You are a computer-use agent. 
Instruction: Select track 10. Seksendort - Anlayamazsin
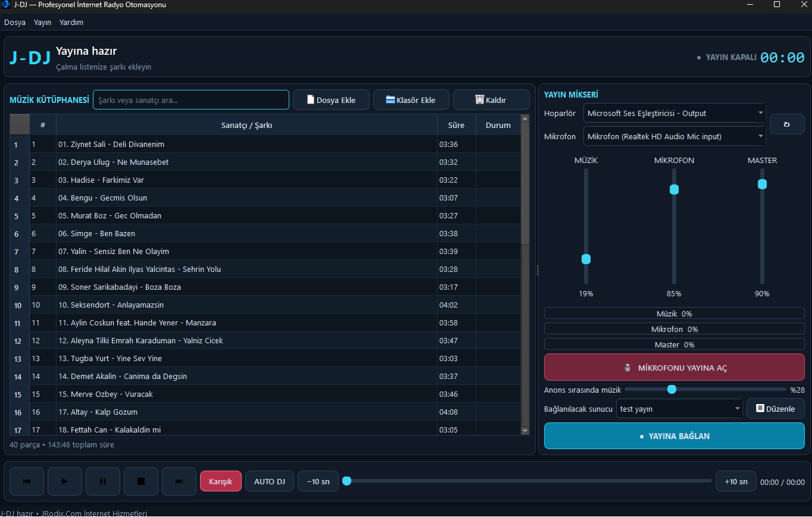tap(246, 305)
